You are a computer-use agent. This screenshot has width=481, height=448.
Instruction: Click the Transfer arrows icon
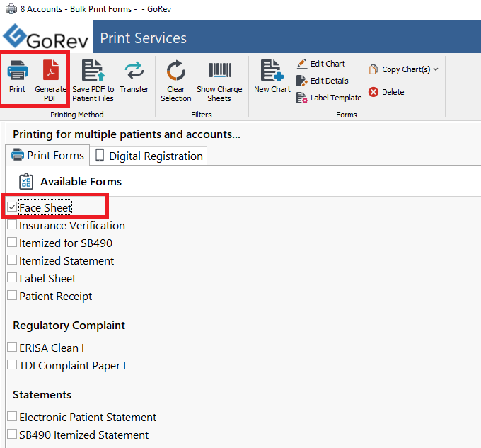(134, 70)
